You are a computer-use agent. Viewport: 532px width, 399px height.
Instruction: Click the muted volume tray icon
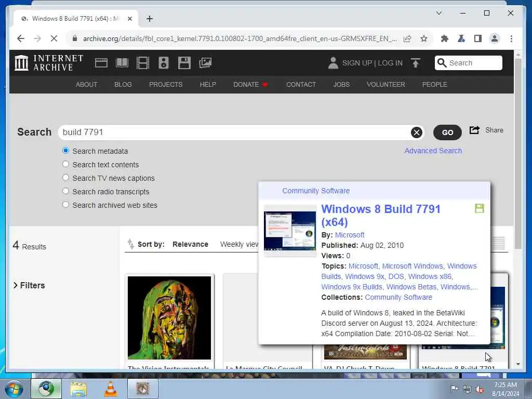coord(480,390)
